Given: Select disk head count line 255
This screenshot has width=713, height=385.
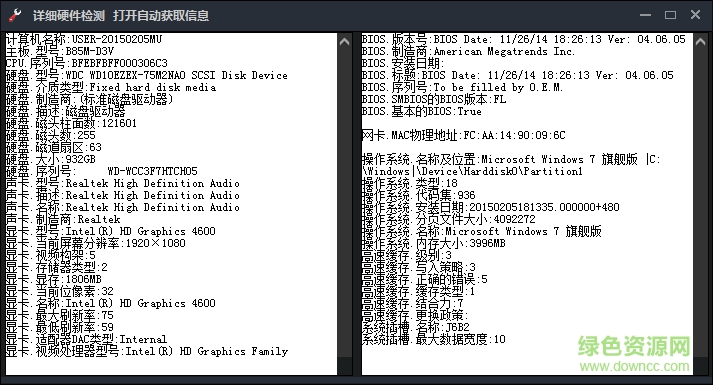Looking at the screenshot, I should pyautogui.click(x=50, y=135).
